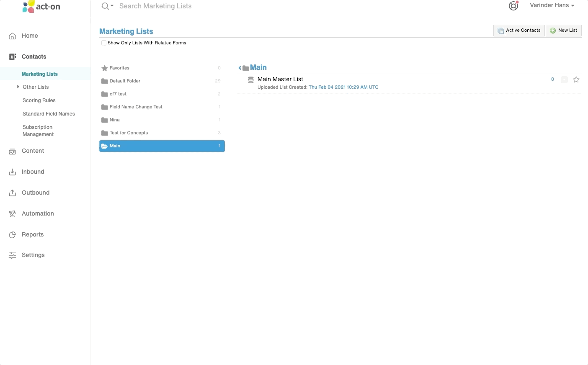Screen dimensions: 588x365
Task: Click the Home house icon
Action: click(x=13, y=36)
